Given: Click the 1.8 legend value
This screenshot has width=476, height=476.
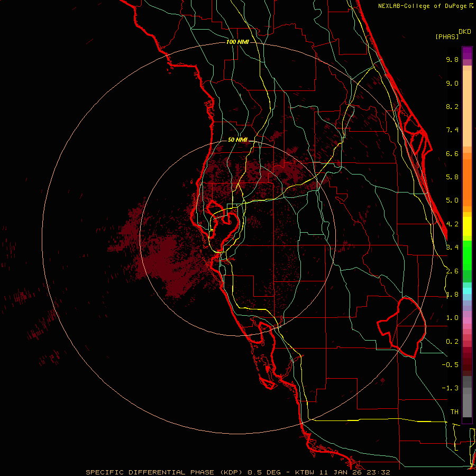Looking at the screenshot, I should pyautogui.click(x=452, y=295).
